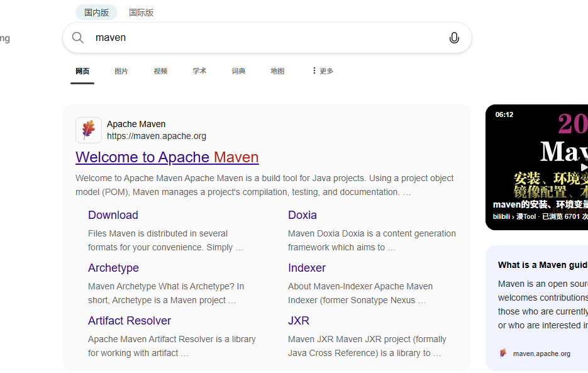588x373 pixels.
Task: Open the Artifact Resolver sitelink
Action: pos(130,321)
